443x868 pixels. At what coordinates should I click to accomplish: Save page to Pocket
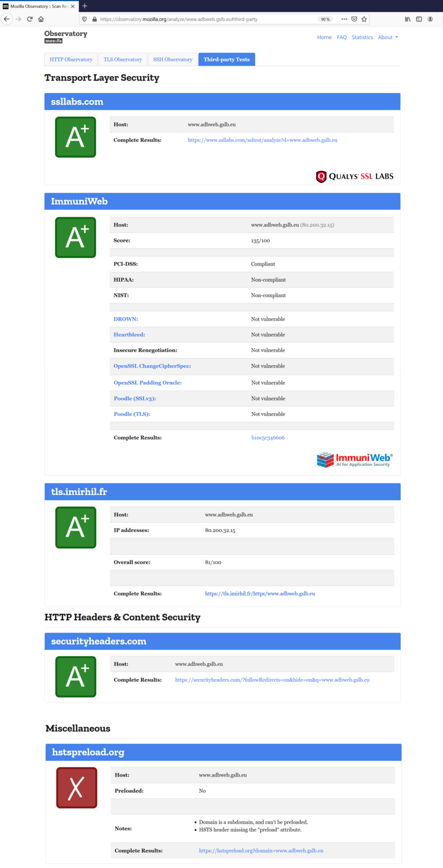pos(354,19)
